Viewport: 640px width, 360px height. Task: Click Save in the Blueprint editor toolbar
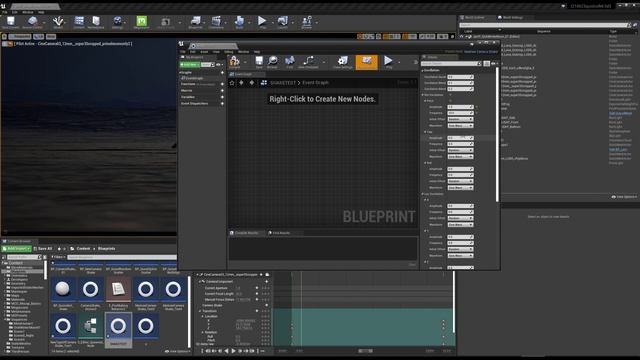(259, 62)
